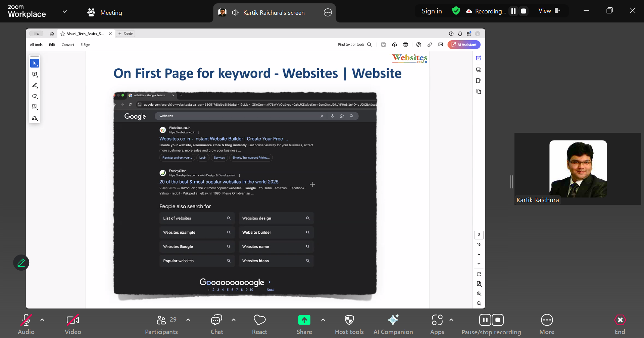Expand chat options arrow
The image size is (644, 338).
pos(234,320)
